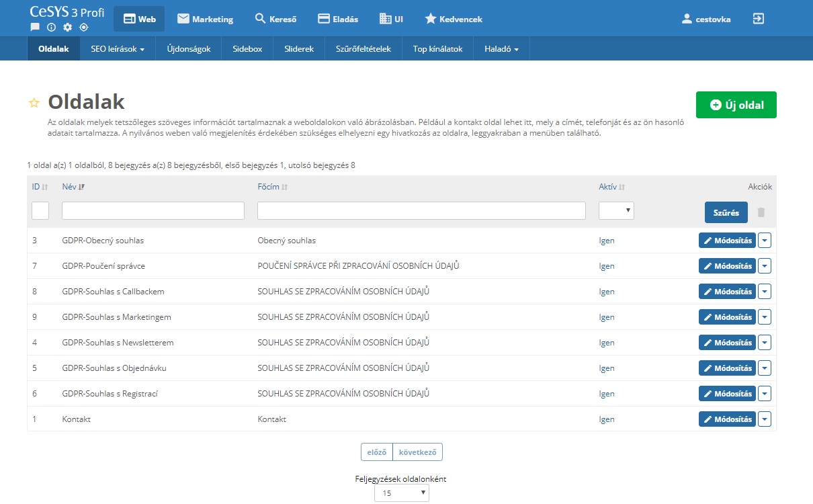This screenshot has width=813, height=504.
Task: Edit GDPR-Obecný souhlas with Módosítás
Action: point(727,241)
